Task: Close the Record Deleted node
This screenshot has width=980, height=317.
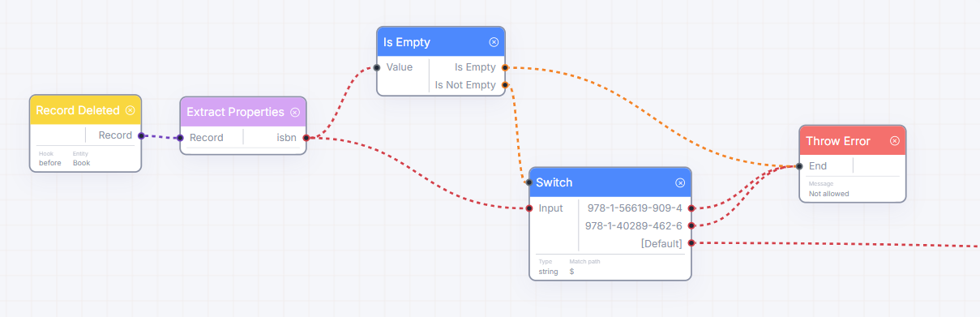Action: (x=131, y=110)
